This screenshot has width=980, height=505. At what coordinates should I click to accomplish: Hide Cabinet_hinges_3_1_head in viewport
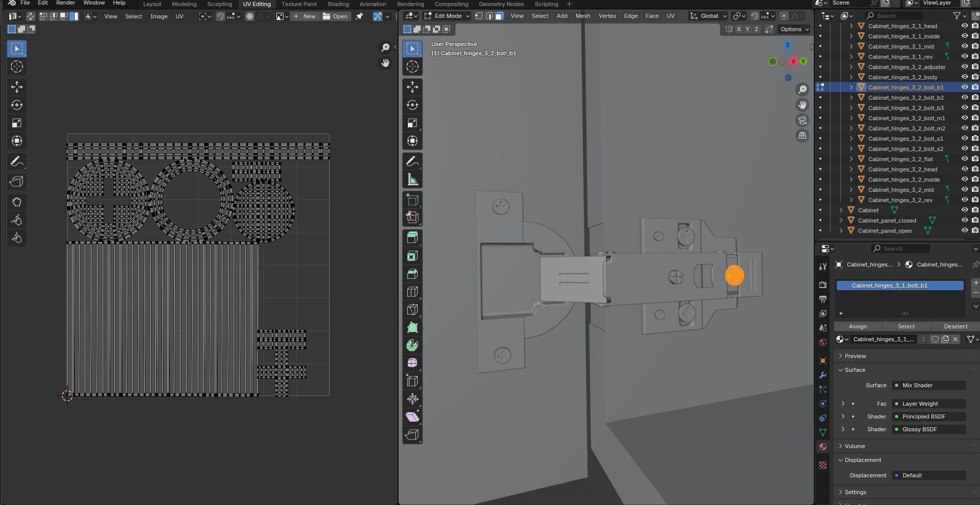click(965, 26)
